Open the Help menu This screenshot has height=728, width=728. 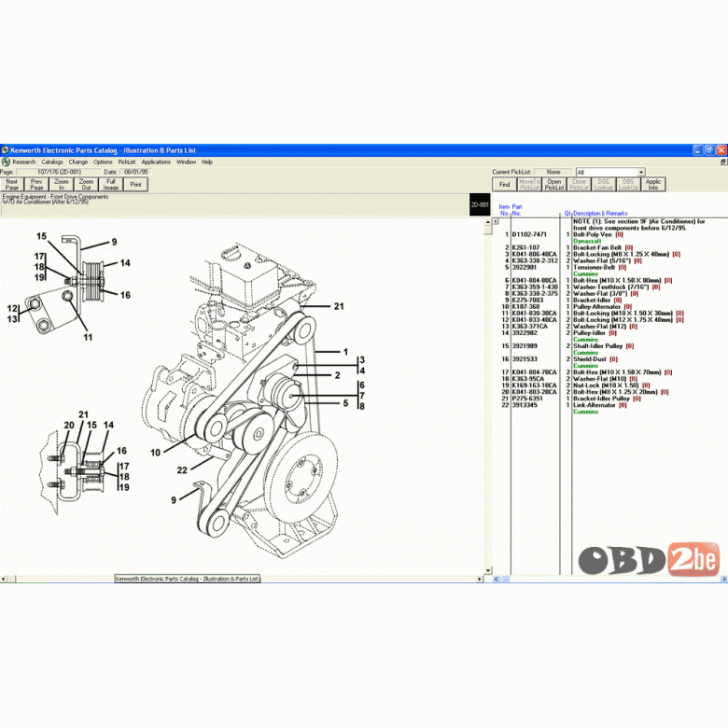tap(207, 162)
